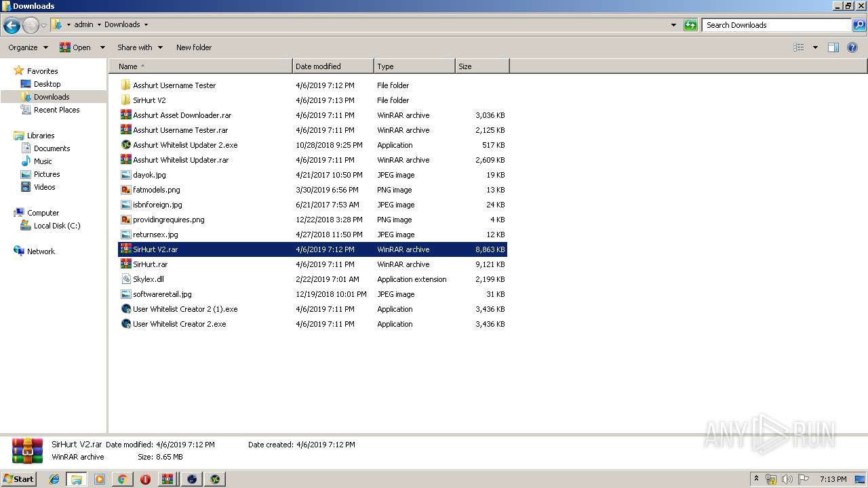Screen dimensions: 868x488
Task: Select the providingrequires.png file icon
Action: click(125, 220)
